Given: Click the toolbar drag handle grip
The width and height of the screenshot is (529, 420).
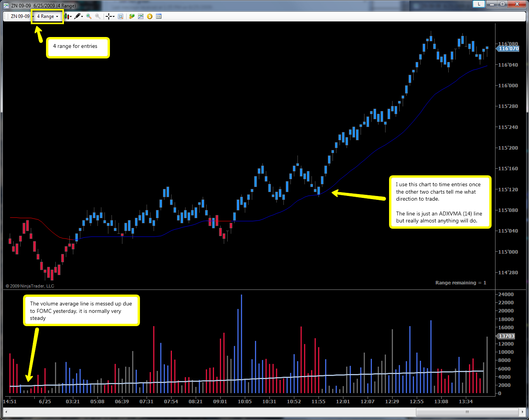Looking at the screenshot, I should [5, 16].
